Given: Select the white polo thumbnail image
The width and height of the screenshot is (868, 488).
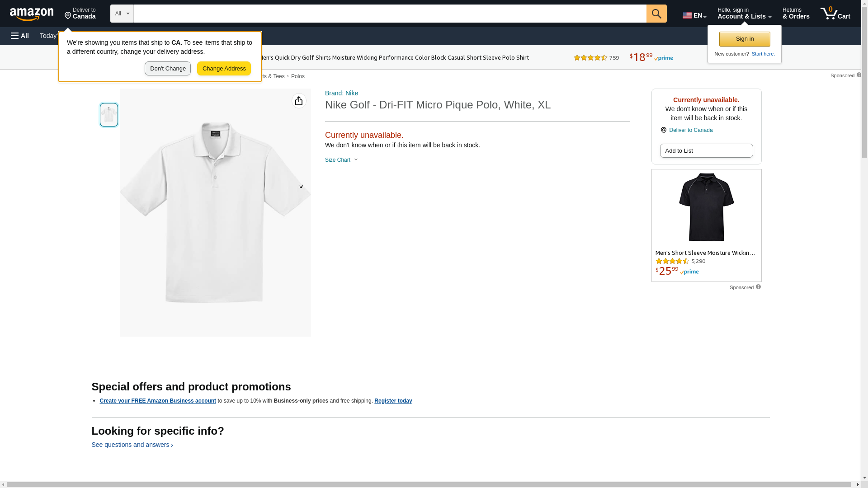Looking at the screenshot, I should (x=109, y=115).
